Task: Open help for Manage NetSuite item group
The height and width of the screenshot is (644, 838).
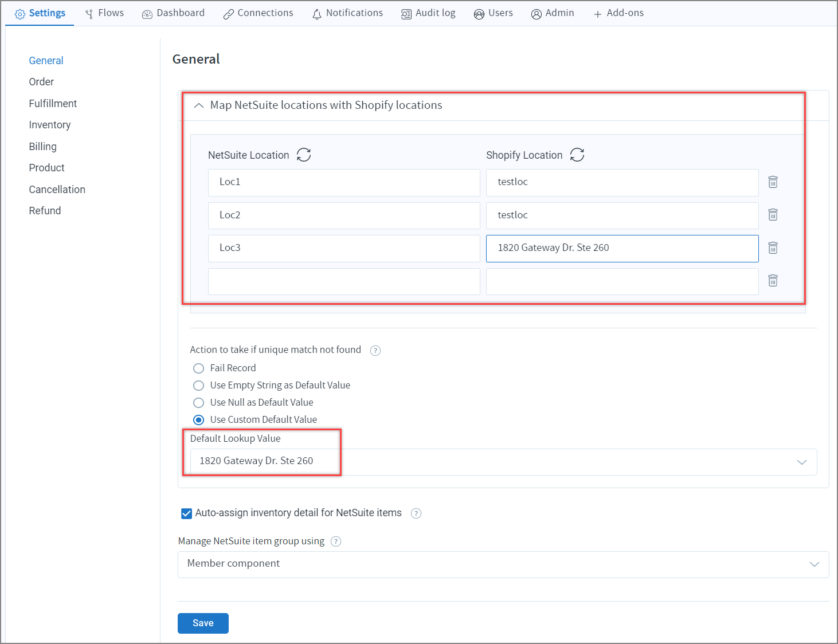Action: click(x=336, y=541)
